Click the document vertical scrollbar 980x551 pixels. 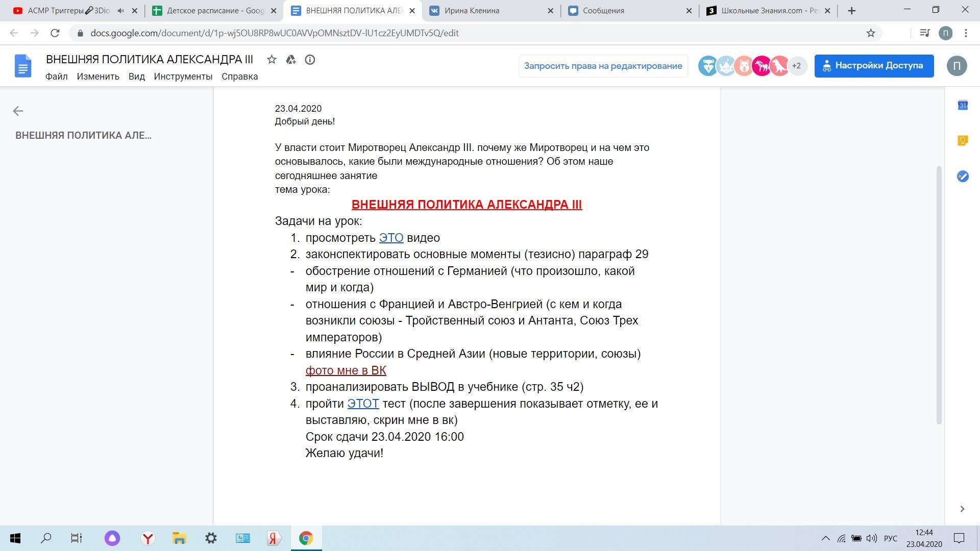point(939,294)
